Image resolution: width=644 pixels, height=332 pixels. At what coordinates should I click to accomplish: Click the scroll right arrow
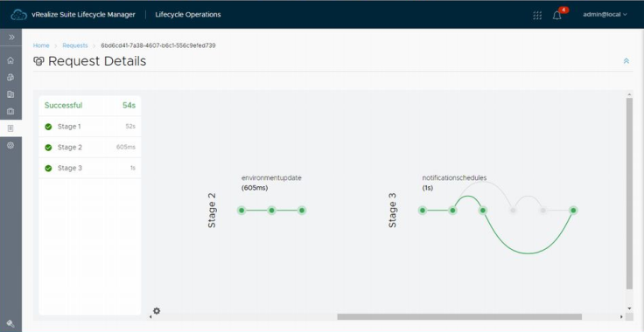tap(621, 317)
